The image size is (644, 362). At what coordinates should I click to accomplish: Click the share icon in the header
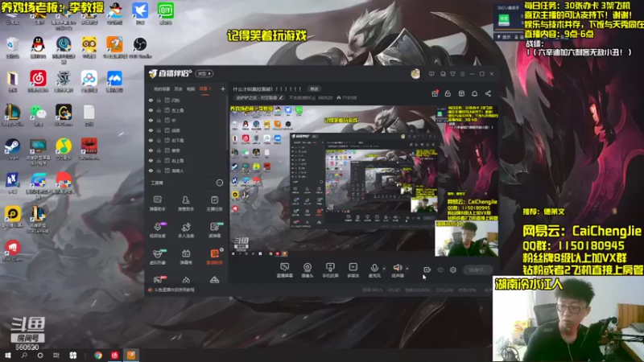tap(488, 93)
